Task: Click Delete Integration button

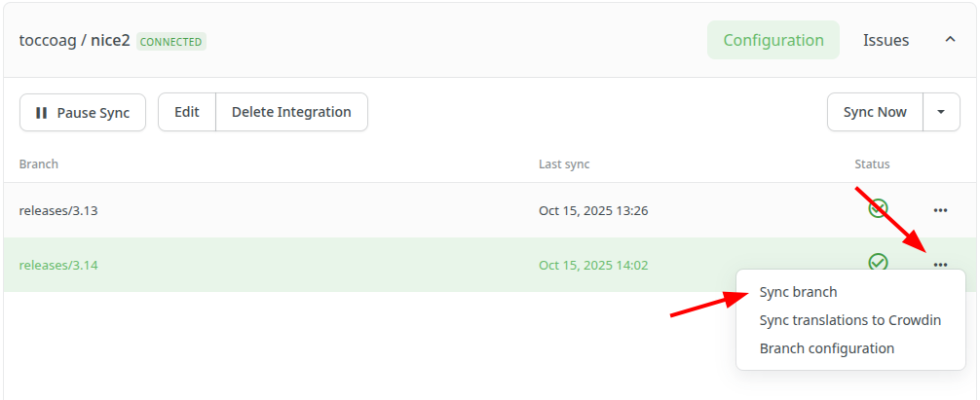Action: tap(291, 112)
